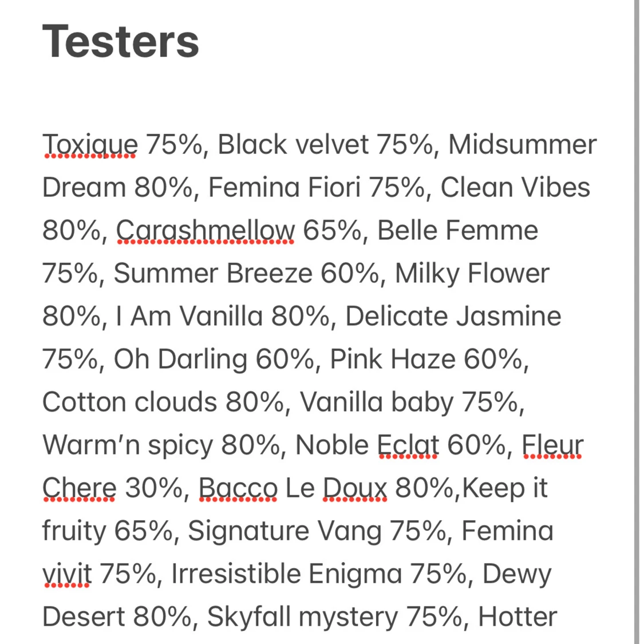Click the red-underlined word "Carashmellow"
This screenshot has width=644, height=644.
pos(206,231)
